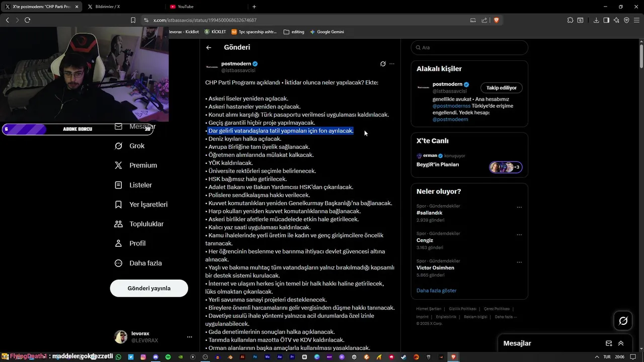This screenshot has height=362, width=644.
Task: Open #sallandık trend
Action: point(430,213)
